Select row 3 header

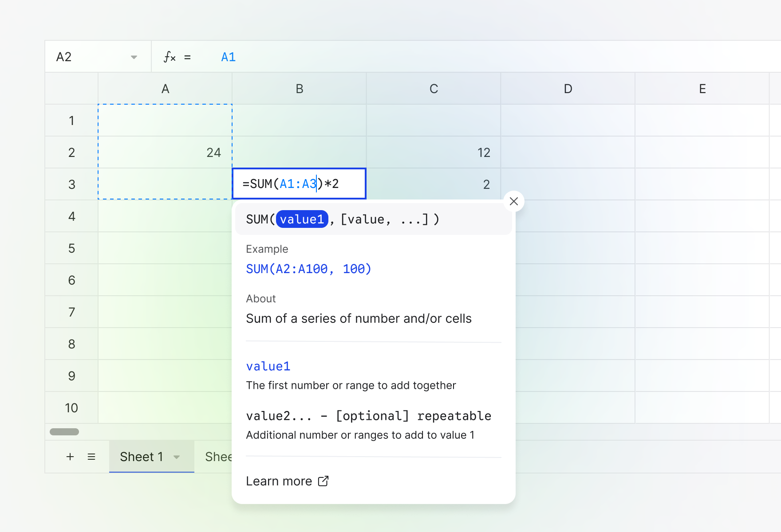click(71, 184)
